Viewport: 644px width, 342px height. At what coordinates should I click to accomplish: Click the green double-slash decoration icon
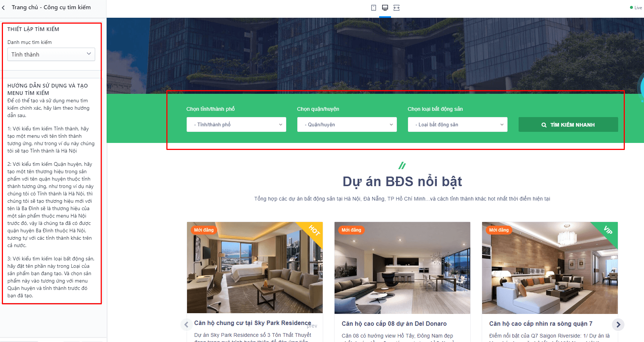click(x=402, y=165)
